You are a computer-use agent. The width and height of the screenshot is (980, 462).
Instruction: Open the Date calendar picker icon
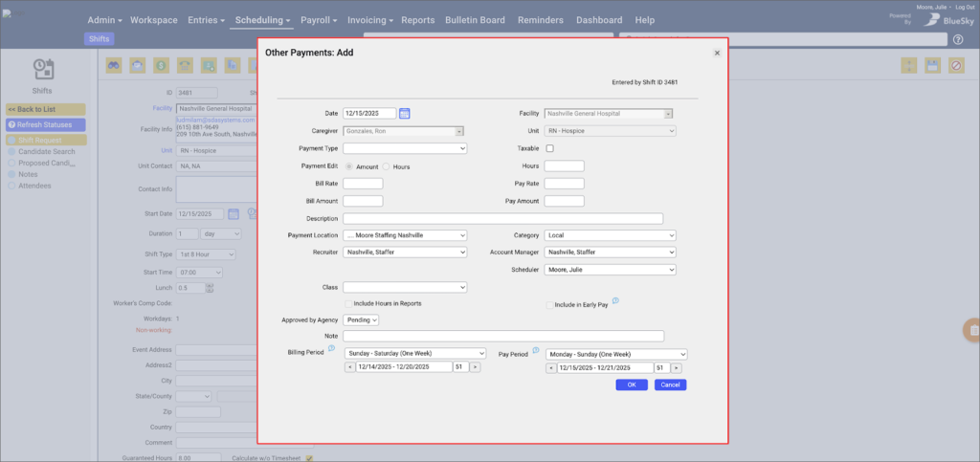(404, 114)
